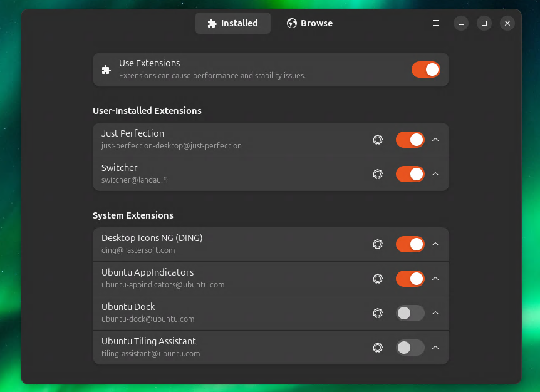Viewport: 540px width, 392px height.
Task: Open settings gear for Desktop Icons NG
Action: pos(378,244)
